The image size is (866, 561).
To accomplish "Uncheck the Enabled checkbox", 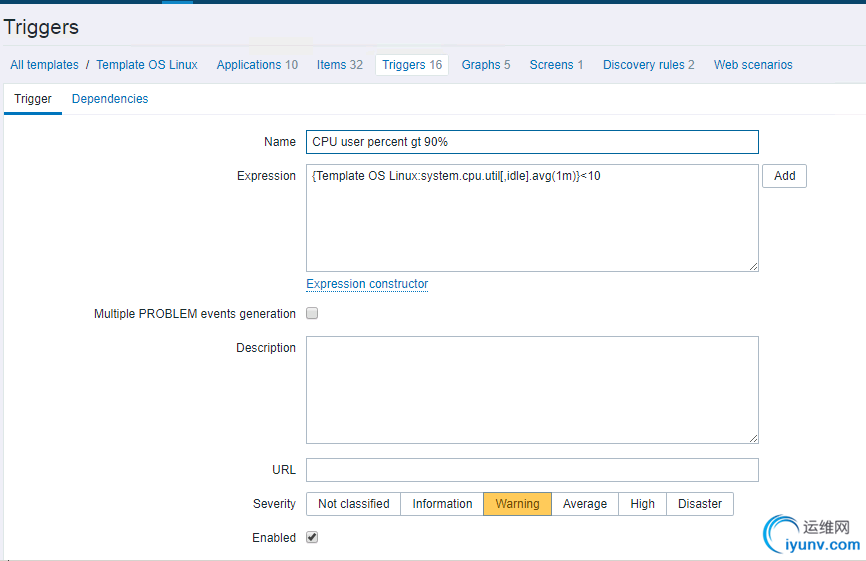I will click(312, 538).
